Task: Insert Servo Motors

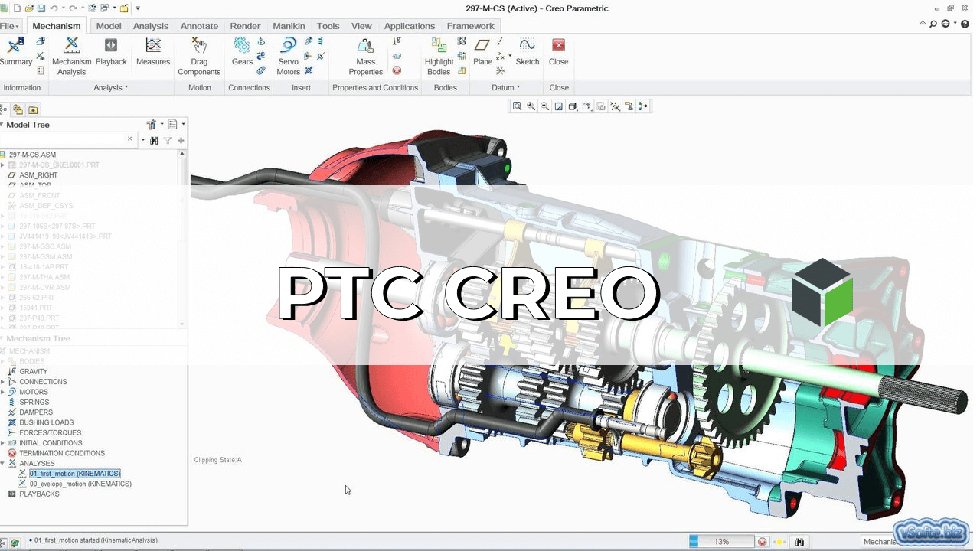Action: [x=289, y=55]
